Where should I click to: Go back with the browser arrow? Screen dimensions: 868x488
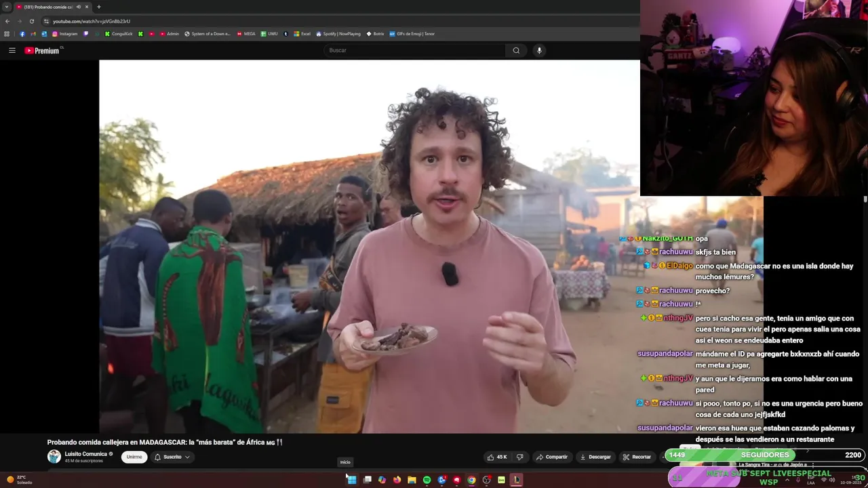[7, 21]
